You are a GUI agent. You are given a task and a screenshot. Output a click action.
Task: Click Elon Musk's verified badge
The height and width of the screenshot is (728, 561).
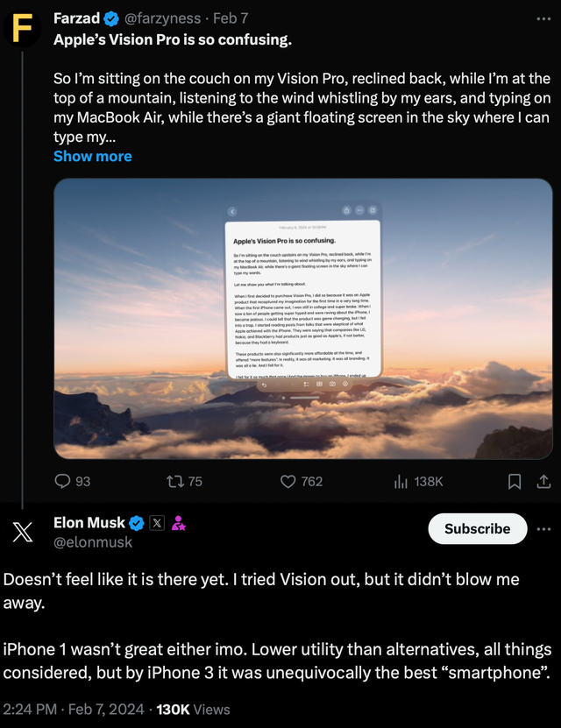137,522
